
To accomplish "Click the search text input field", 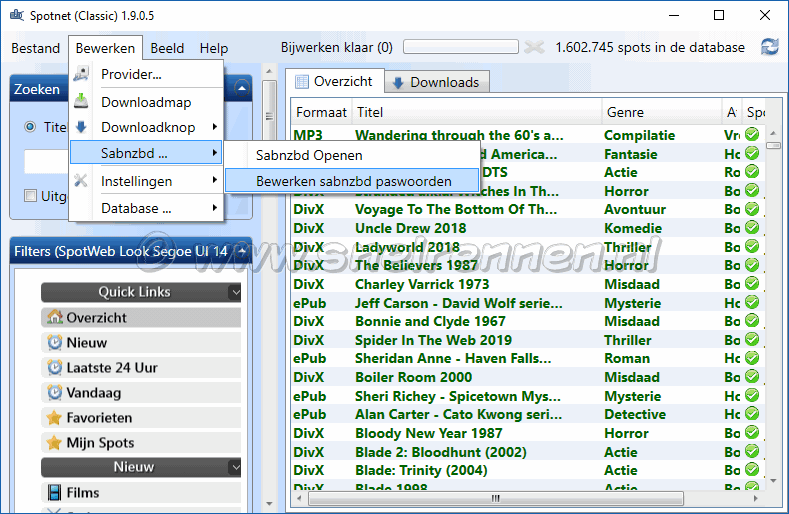I will pos(46,161).
